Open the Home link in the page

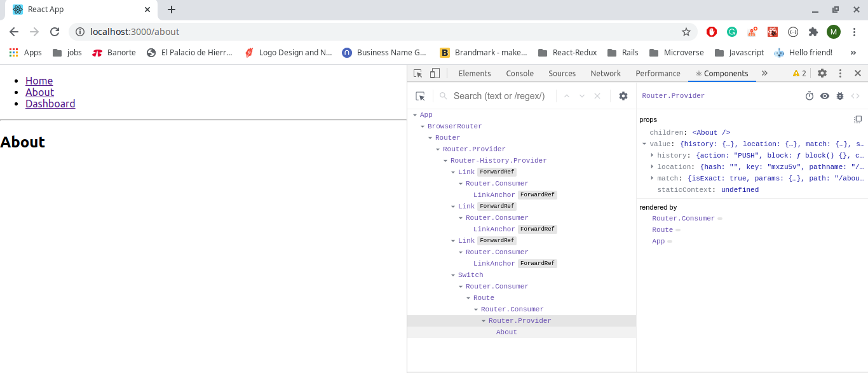tap(39, 81)
